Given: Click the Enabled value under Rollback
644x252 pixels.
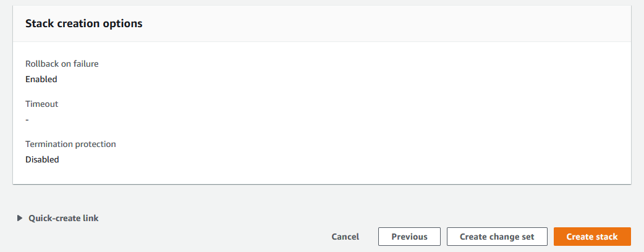Looking at the screenshot, I should 41,79.
